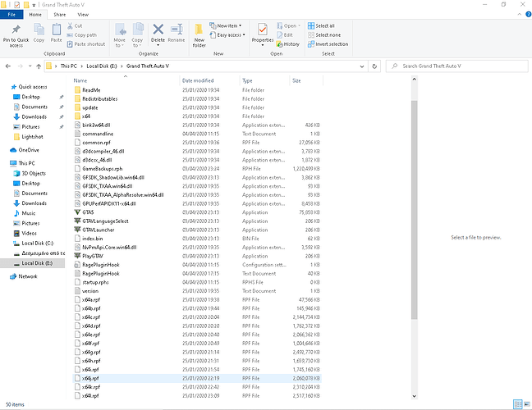The image size is (532, 410).
Task: Open the New item dropdown
Action: pos(226,25)
